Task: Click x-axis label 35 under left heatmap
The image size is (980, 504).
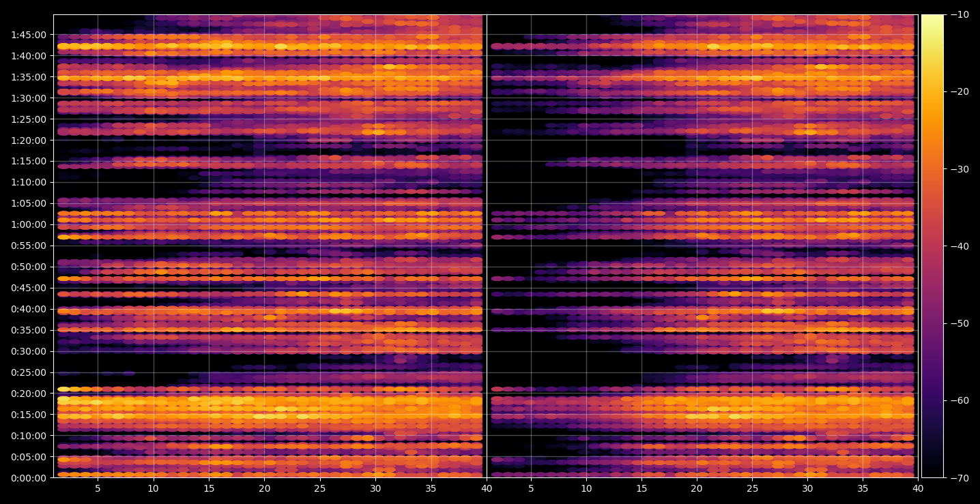Action: coord(431,488)
